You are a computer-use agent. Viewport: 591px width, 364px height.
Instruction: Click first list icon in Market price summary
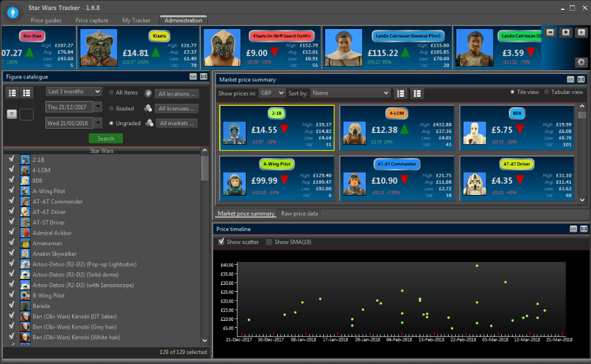401,93
